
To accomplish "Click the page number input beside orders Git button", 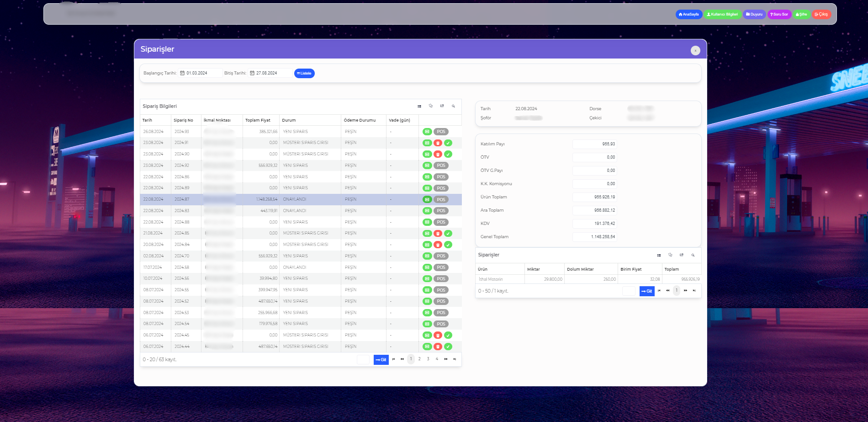I will pos(363,360).
